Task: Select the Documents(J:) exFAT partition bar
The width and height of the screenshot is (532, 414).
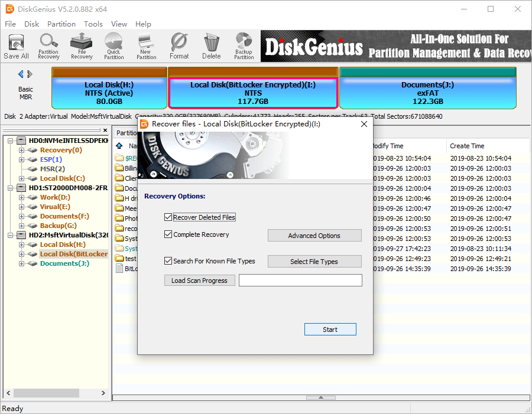Action: click(x=427, y=92)
